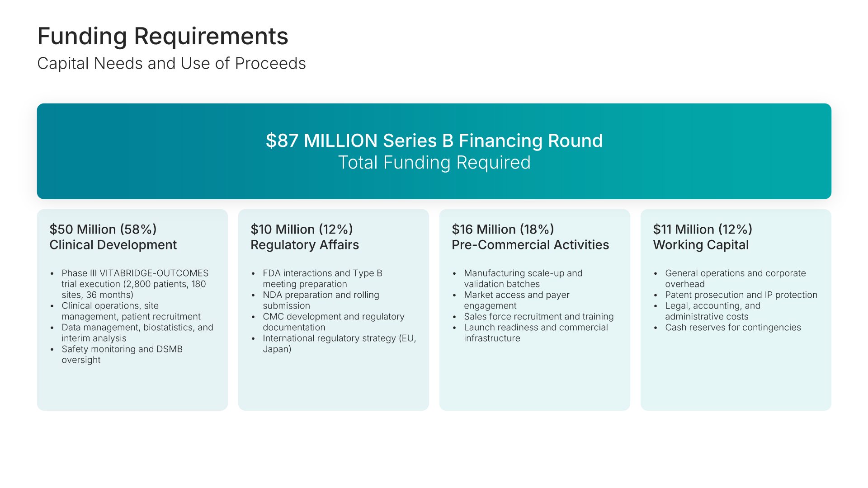The image size is (868, 488).
Task: Click the $10 Million (12%) heading
Action: 302,229
